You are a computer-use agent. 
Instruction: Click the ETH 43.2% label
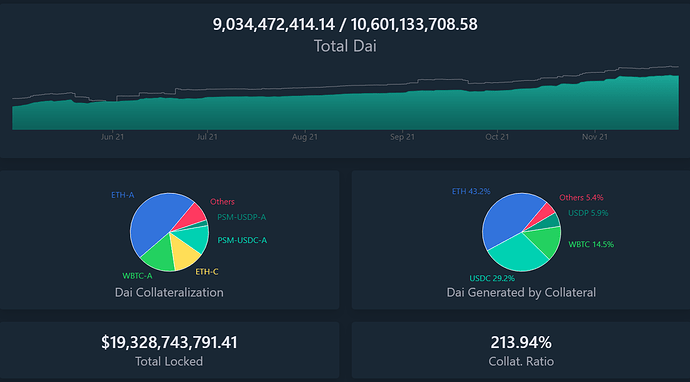click(x=471, y=191)
